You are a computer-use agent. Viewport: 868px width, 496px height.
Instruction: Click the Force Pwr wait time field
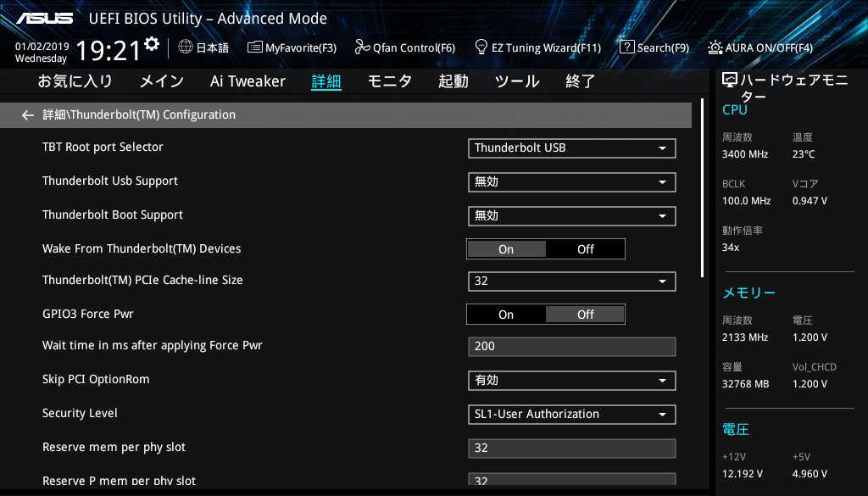(x=572, y=347)
